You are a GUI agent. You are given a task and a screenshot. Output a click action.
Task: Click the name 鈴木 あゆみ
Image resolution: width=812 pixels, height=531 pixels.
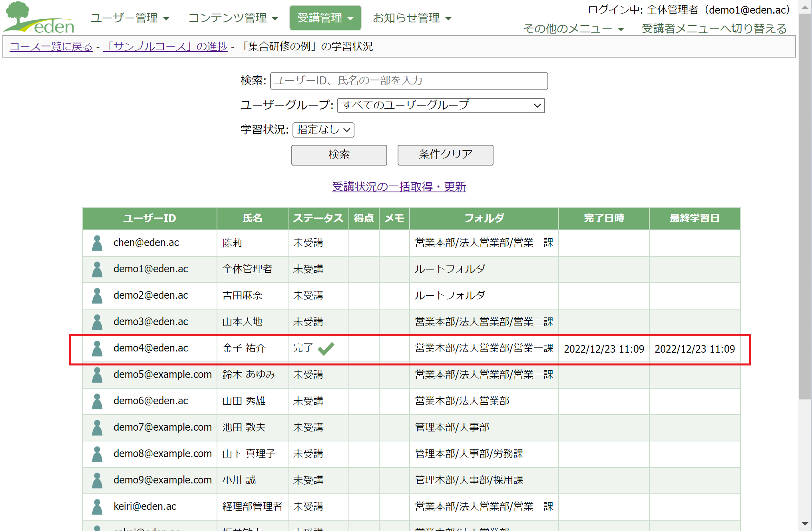[x=249, y=375]
